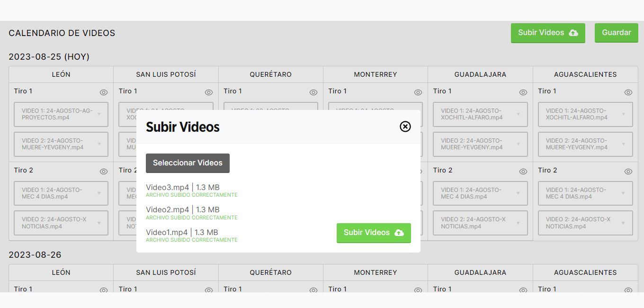Open Guadalajara Tiro 1 Video 2 MUERE-YEVGENY dropdown
This screenshot has height=308, width=644.
[x=480, y=144]
